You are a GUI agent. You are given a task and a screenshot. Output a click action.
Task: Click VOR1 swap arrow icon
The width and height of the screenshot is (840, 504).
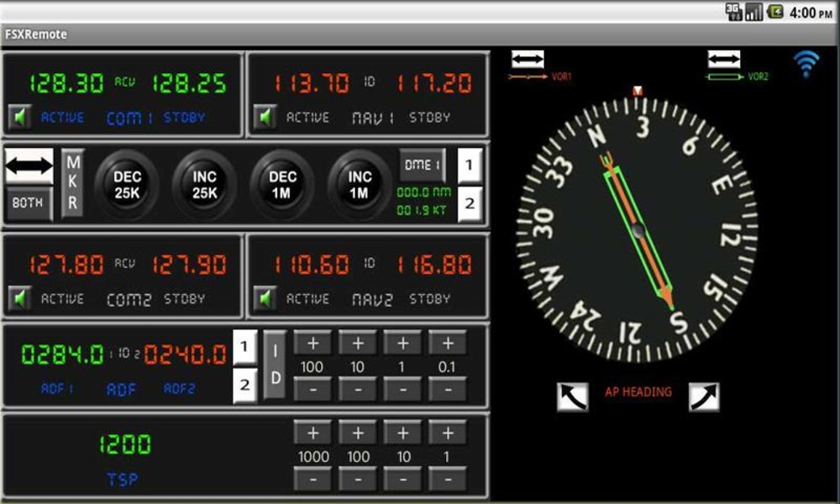click(528, 59)
